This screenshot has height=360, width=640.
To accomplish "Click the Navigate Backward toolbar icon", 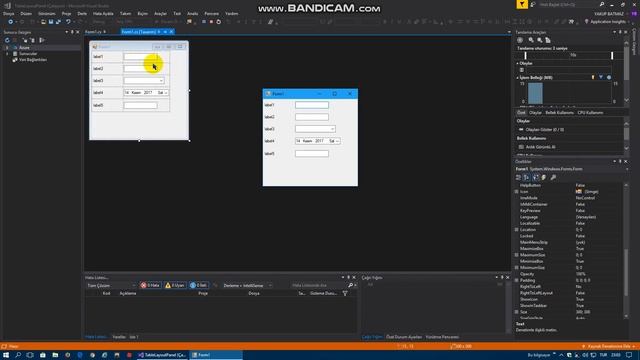I will [10, 22].
